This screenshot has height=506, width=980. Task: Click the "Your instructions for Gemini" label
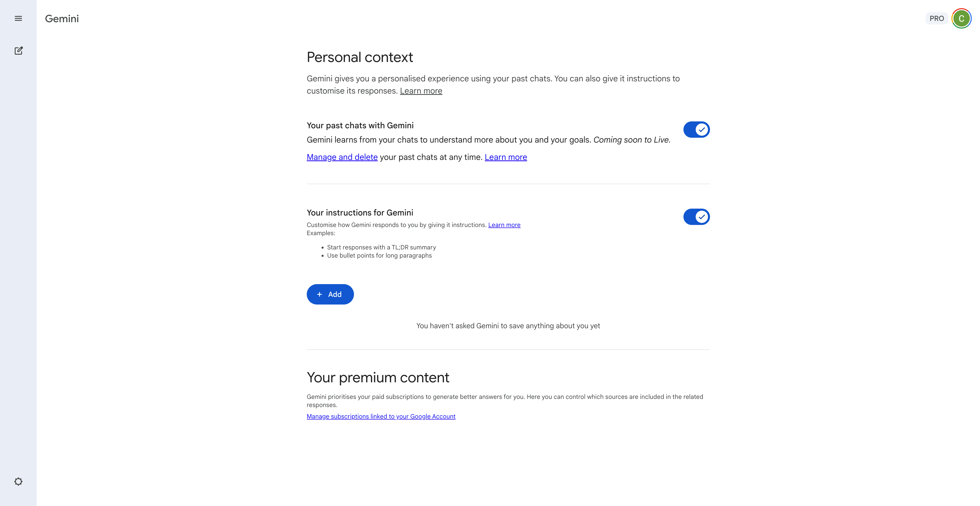[x=360, y=212]
